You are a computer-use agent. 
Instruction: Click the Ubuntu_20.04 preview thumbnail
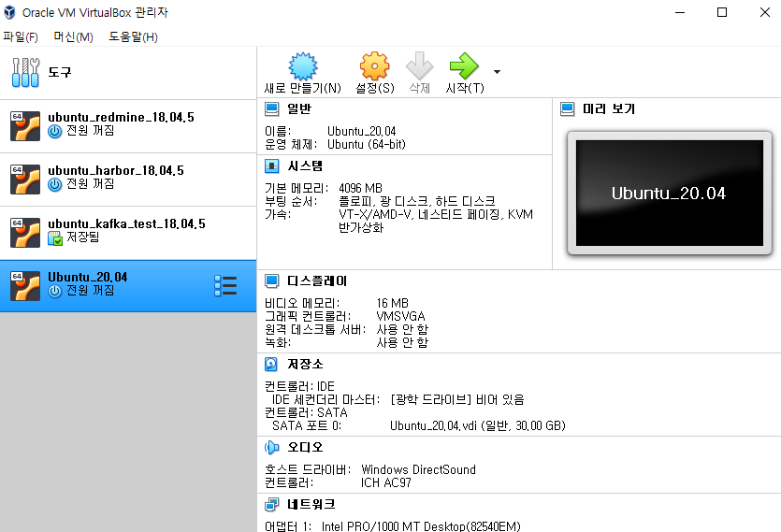[x=670, y=194]
